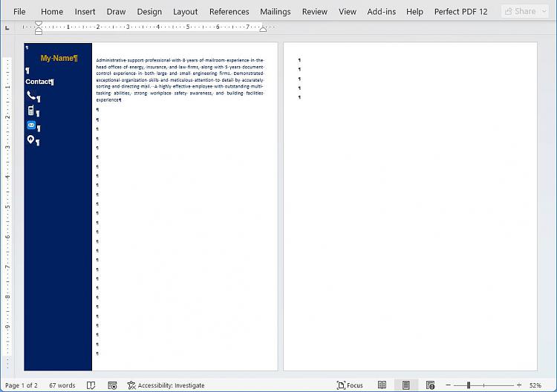The image size is (557, 392).
Task: Click the Share button
Action: coord(521,11)
